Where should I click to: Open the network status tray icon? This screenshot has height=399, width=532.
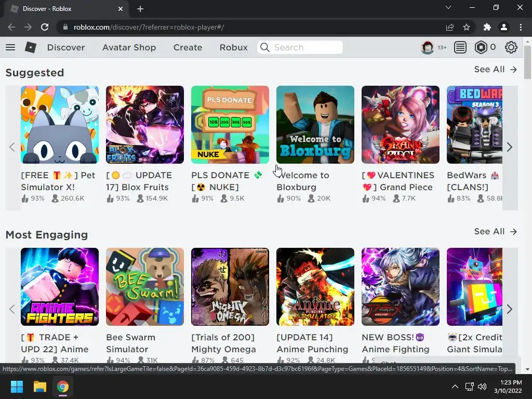(470, 387)
